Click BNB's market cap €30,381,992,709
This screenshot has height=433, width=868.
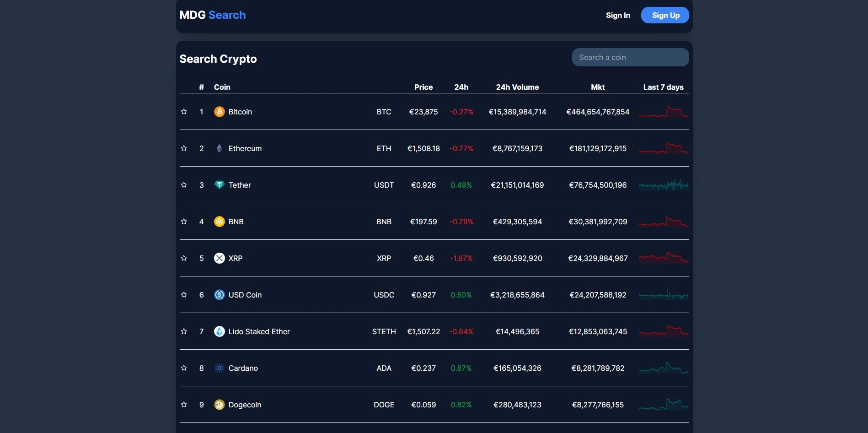(598, 222)
